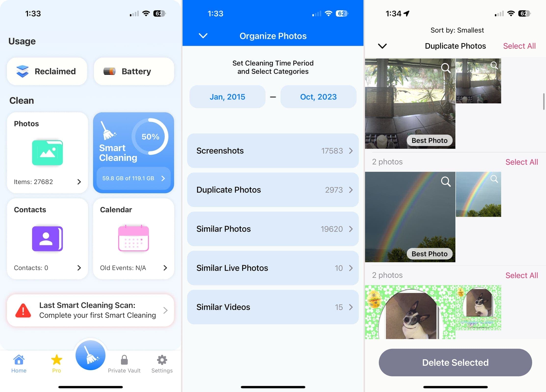Open the Similar Videos category

pos(273,307)
